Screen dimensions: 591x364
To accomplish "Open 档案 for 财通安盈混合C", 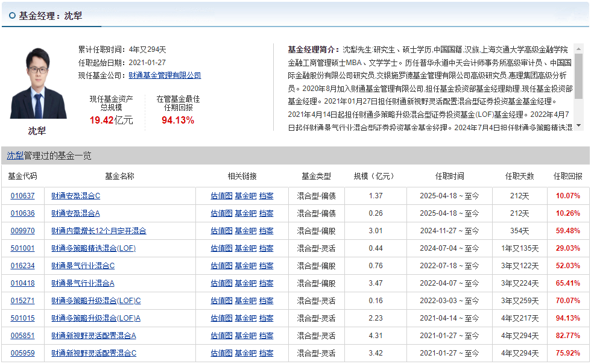I will coord(267,196).
